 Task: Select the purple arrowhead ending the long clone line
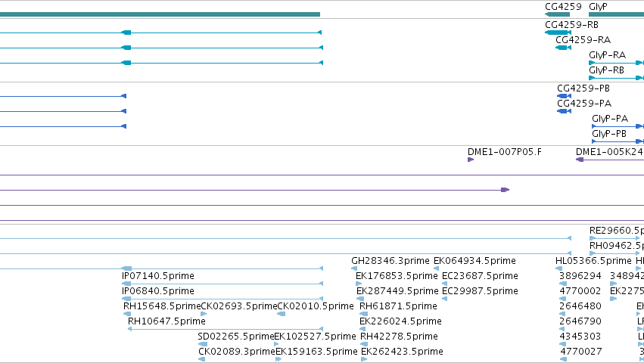coord(506,190)
